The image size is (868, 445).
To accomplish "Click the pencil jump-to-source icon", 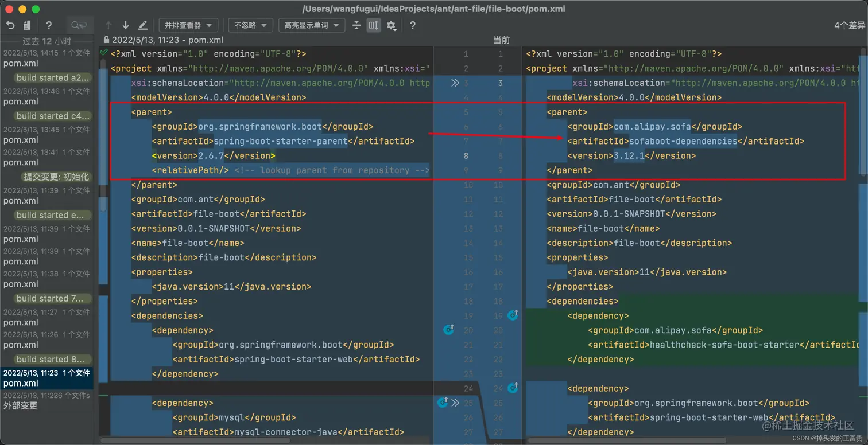I will (143, 25).
